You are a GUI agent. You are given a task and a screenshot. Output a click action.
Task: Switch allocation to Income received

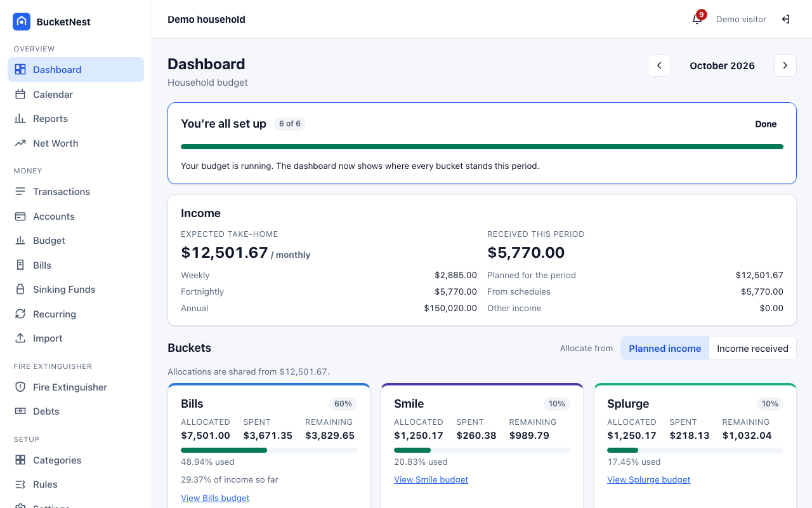click(752, 348)
